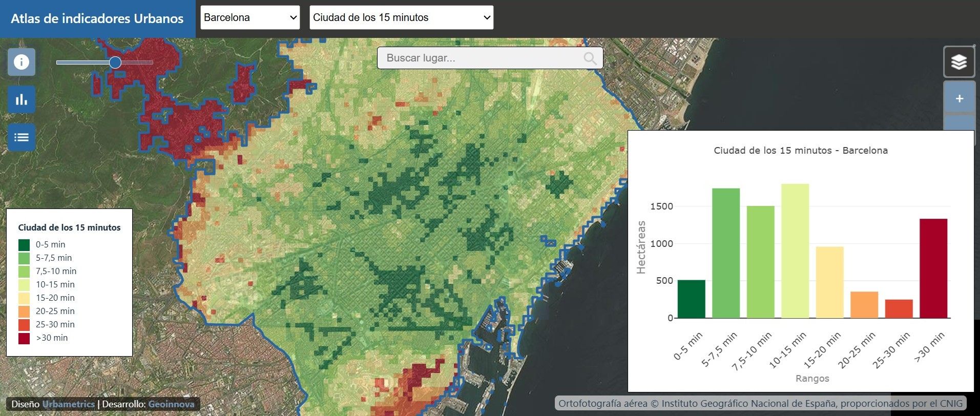Click the >30 min chart bar
Screen dimensions: 980x416
click(x=933, y=268)
